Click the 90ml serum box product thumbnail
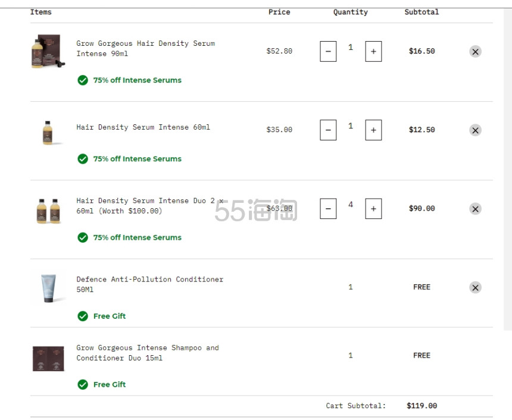Screen dimensions: 512x420 (x=48, y=51)
